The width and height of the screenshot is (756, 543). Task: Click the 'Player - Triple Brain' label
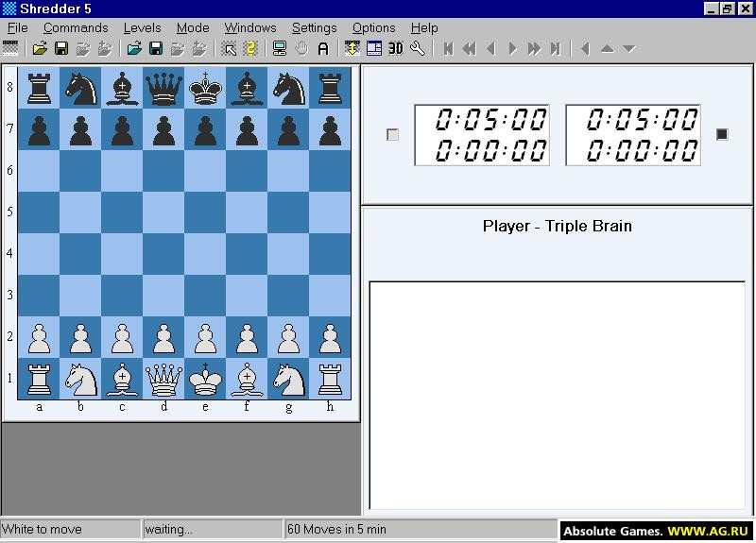[x=558, y=226]
